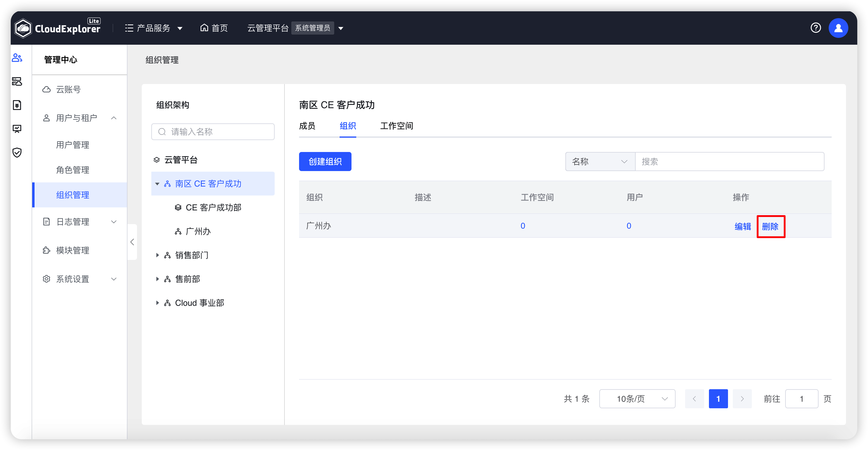
Task: Switch to the 工作空间 tab
Action: (x=396, y=126)
